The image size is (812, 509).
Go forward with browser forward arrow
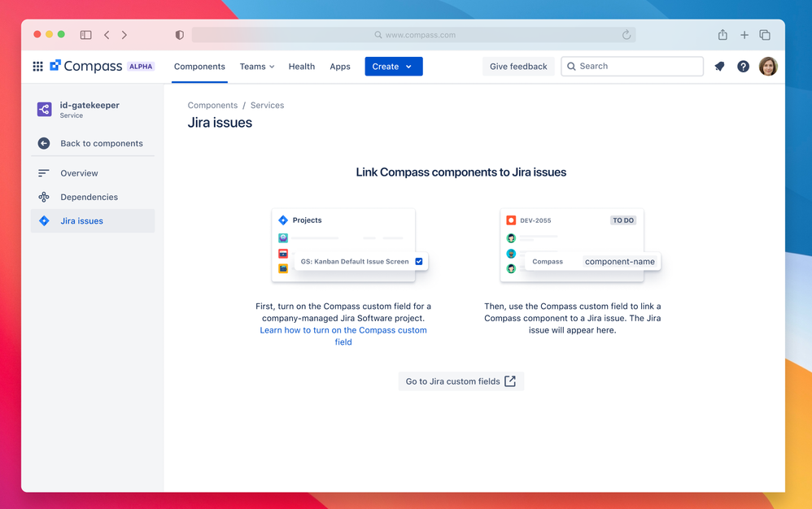[x=124, y=35]
